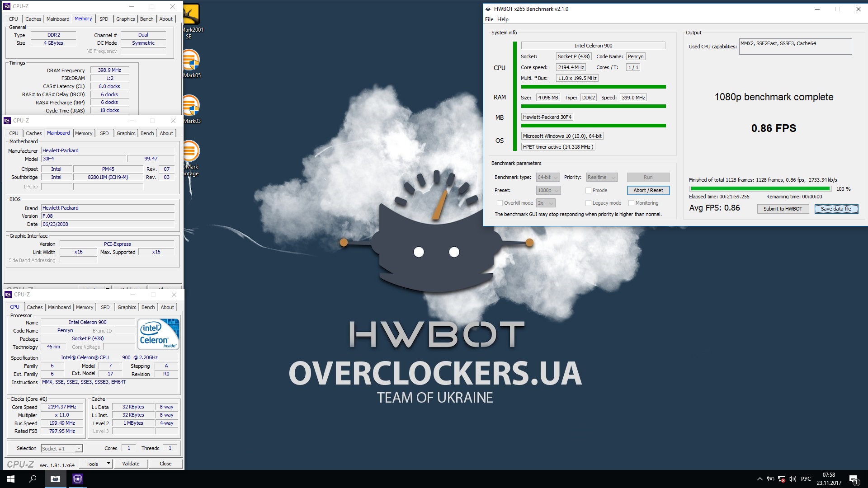Click BIOS Date 06/23/2008 field
Viewport: 868px width, 488px height.
[x=108, y=224]
